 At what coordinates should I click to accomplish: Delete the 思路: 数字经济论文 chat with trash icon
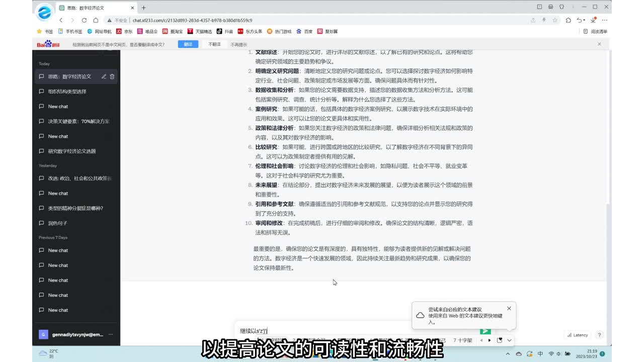point(112,76)
